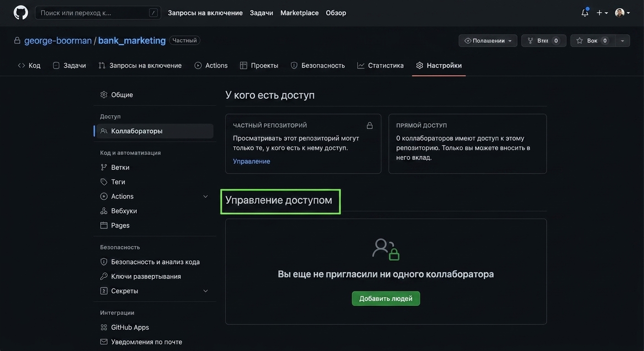Open Уведомления по почте via mail icon
The width and height of the screenshot is (644, 351).
(104, 342)
